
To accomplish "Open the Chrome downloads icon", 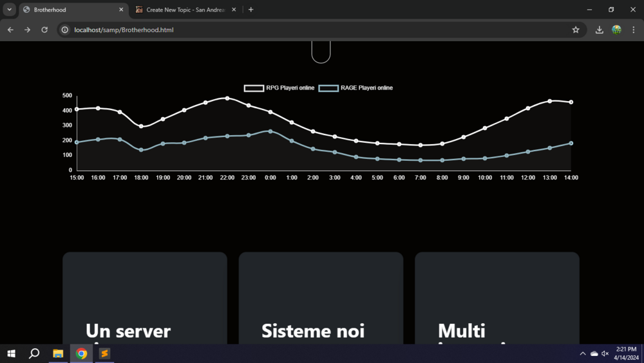I will point(599,30).
